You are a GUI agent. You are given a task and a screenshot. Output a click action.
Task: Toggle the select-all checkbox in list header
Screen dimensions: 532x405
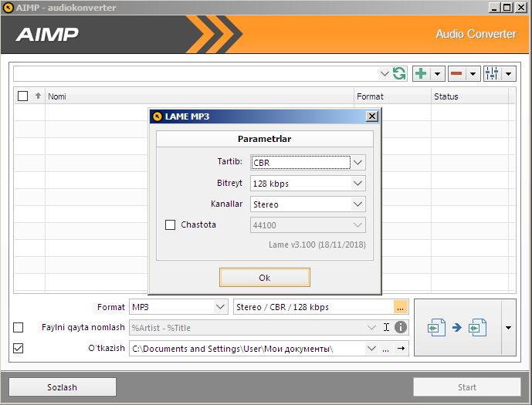22,96
